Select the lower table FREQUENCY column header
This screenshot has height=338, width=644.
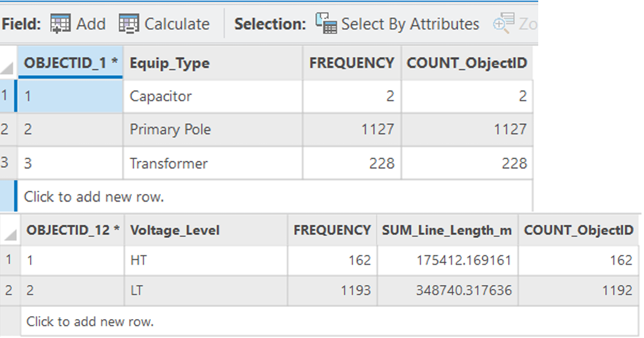(332, 230)
